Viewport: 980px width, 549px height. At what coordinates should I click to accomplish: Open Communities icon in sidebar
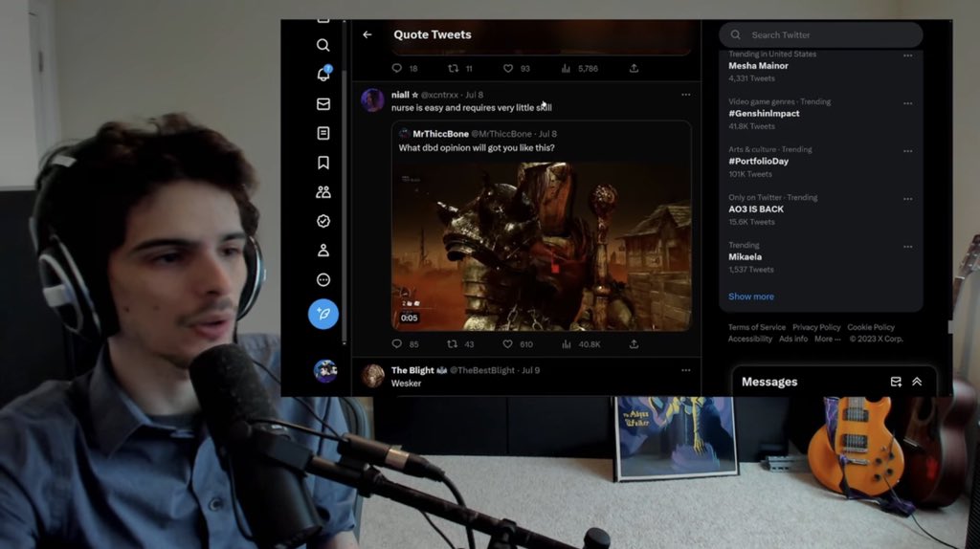click(x=323, y=191)
